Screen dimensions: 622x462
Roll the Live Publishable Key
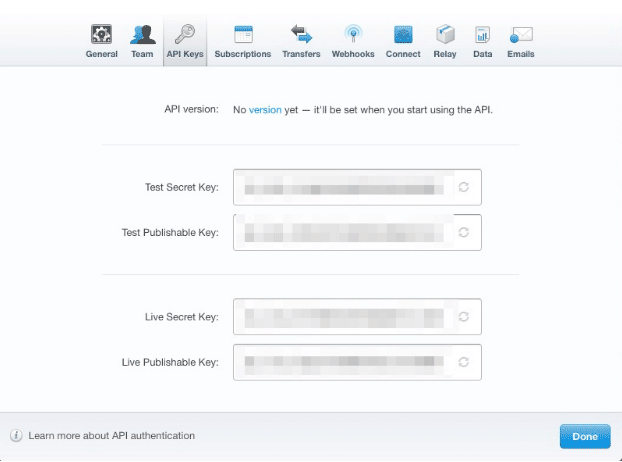click(463, 362)
